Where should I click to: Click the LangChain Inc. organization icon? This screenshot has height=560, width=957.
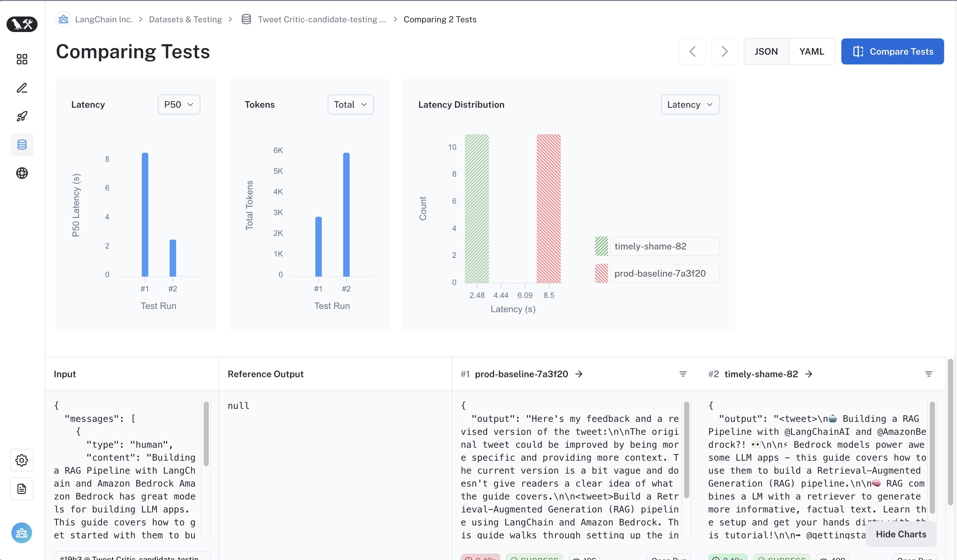click(x=63, y=19)
